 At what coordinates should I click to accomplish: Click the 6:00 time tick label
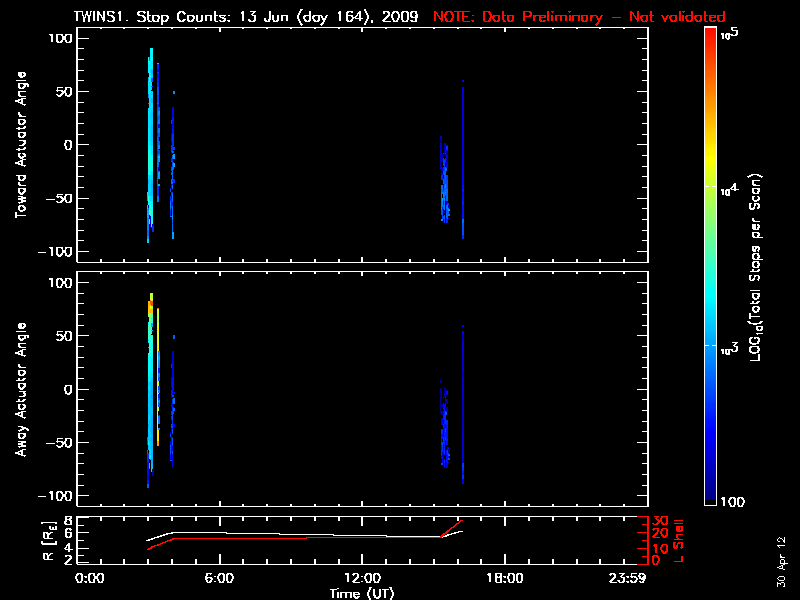[x=219, y=579]
